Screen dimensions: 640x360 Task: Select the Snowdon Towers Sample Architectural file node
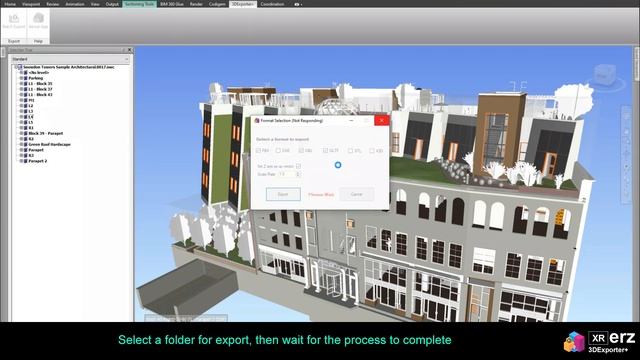(69, 67)
